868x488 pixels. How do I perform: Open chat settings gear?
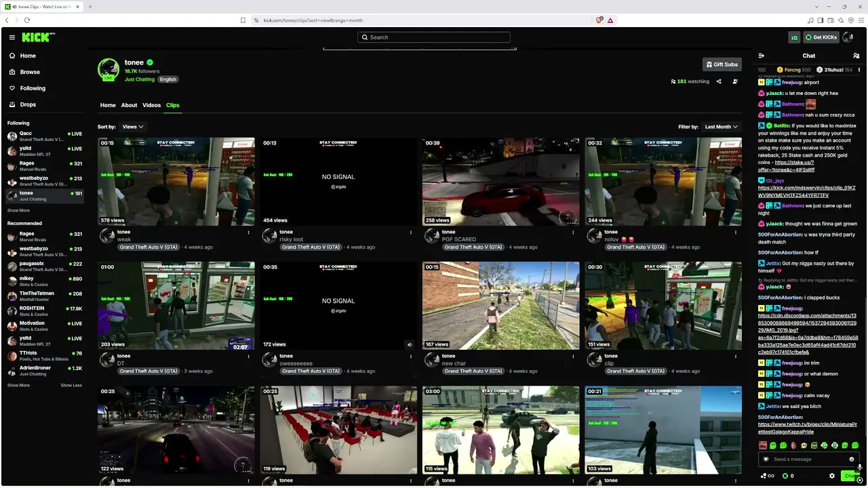coord(832,476)
